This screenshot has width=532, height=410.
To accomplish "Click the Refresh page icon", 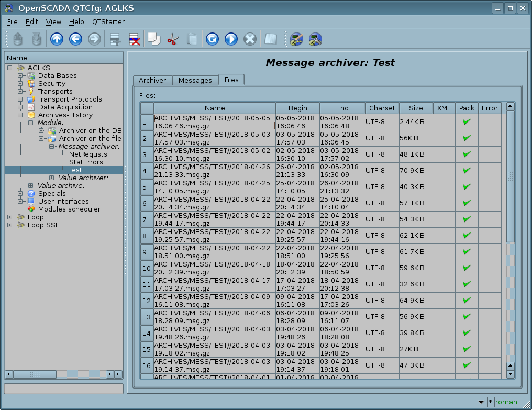I will click(212, 39).
